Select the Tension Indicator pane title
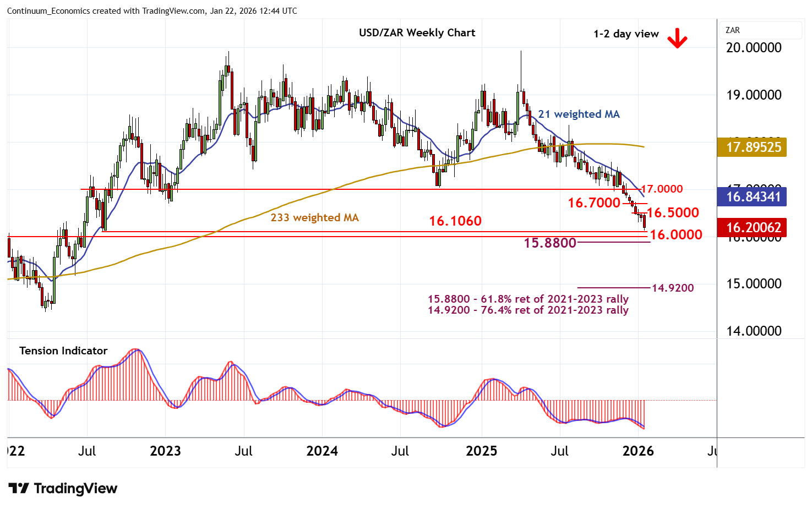This screenshot has width=812, height=509. (63, 351)
